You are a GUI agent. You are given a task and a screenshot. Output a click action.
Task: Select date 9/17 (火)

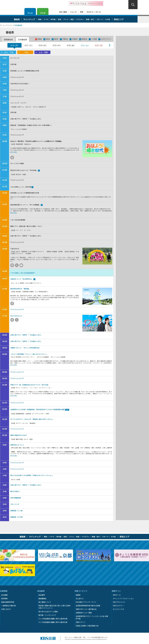click(28, 46)
